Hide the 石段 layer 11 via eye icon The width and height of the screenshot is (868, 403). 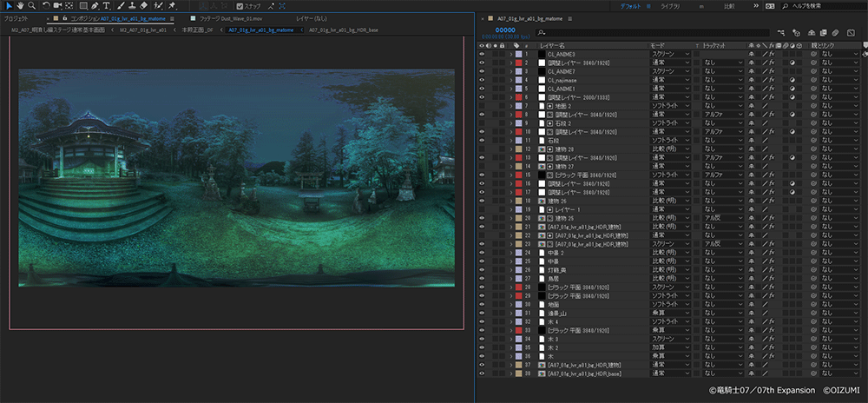[x=483, y=139]
